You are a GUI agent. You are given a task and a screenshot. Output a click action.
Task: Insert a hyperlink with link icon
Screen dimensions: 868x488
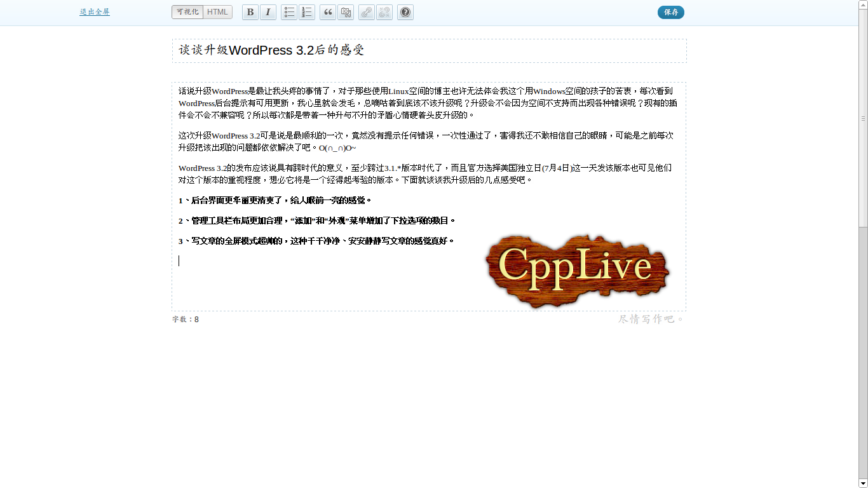pos(367,12)
